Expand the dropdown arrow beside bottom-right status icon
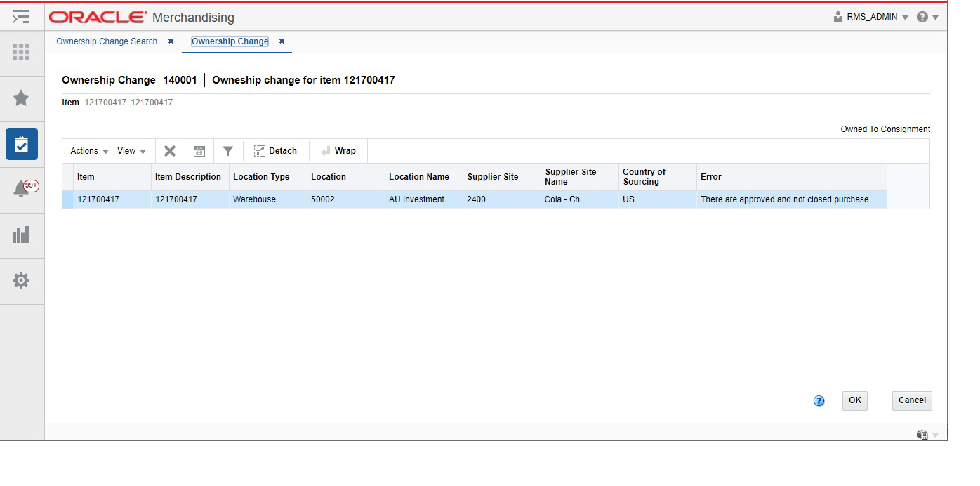This screenshot has height=486, width=980. tap(935, 435)
